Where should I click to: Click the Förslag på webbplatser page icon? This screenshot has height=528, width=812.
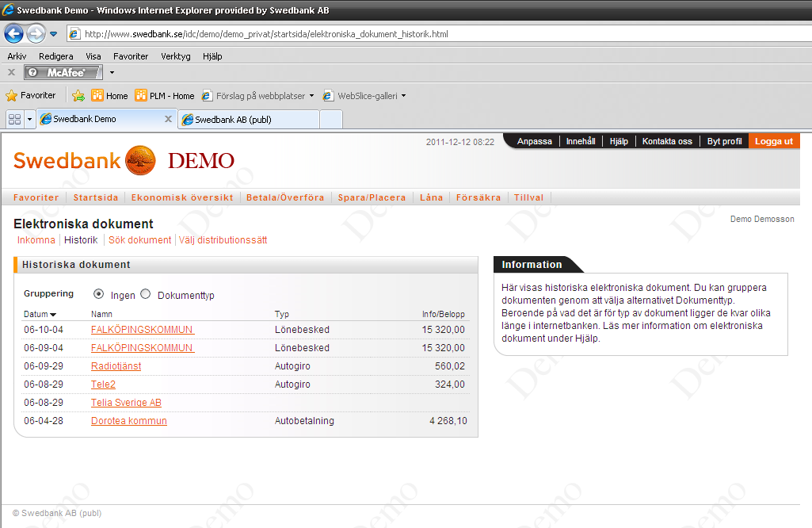207,96
